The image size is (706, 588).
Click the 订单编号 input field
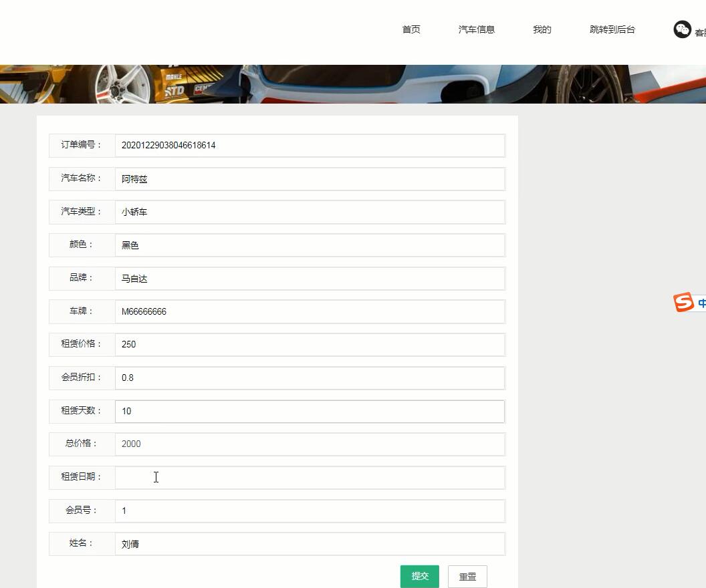tap(310, 145)
